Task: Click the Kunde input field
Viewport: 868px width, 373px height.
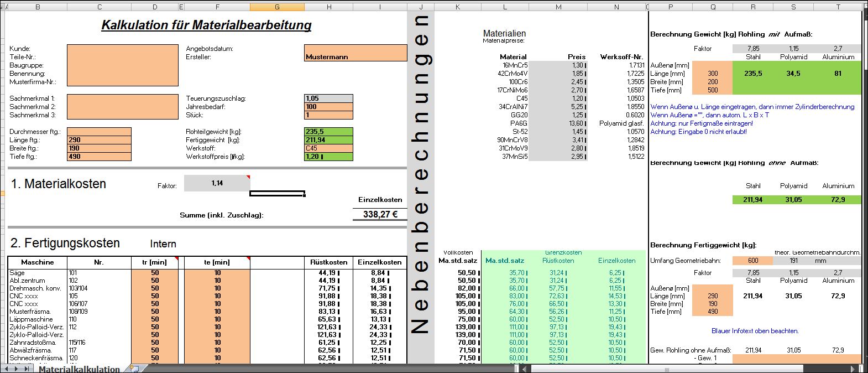Action: click(x=99, y=49)
